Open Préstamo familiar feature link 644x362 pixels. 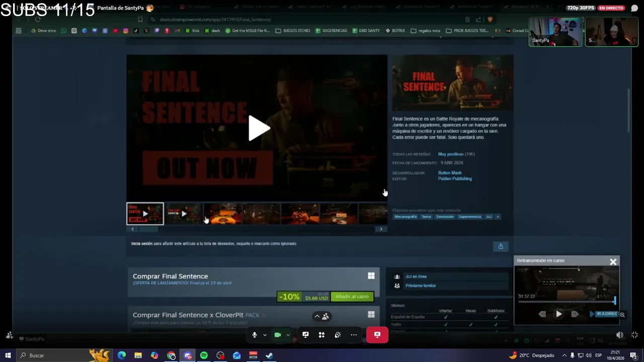421,286
